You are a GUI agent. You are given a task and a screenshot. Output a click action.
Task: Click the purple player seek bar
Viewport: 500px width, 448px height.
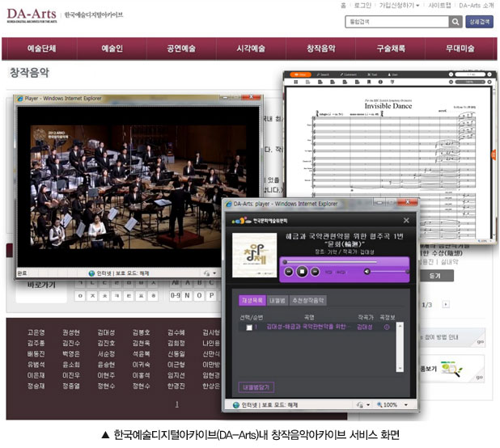pos(330,262)
